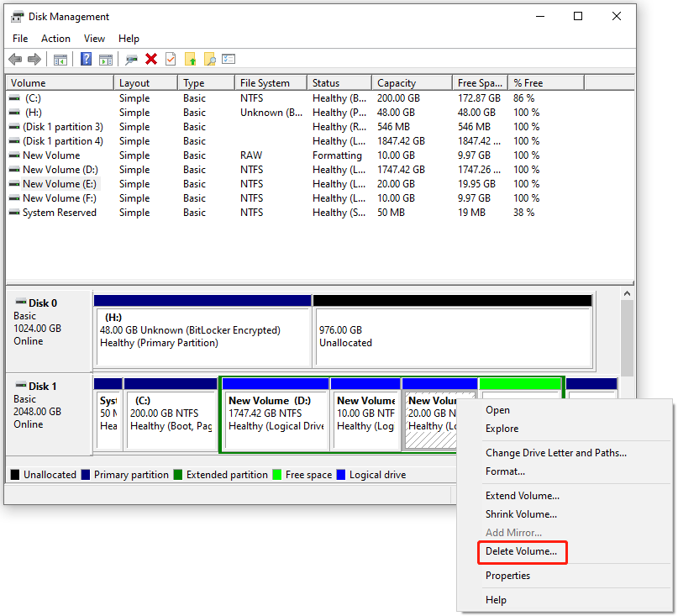This screenshot has height=616, width=678.
Task: Click the checklist settings toolbar icon
Action: point(229,59)
